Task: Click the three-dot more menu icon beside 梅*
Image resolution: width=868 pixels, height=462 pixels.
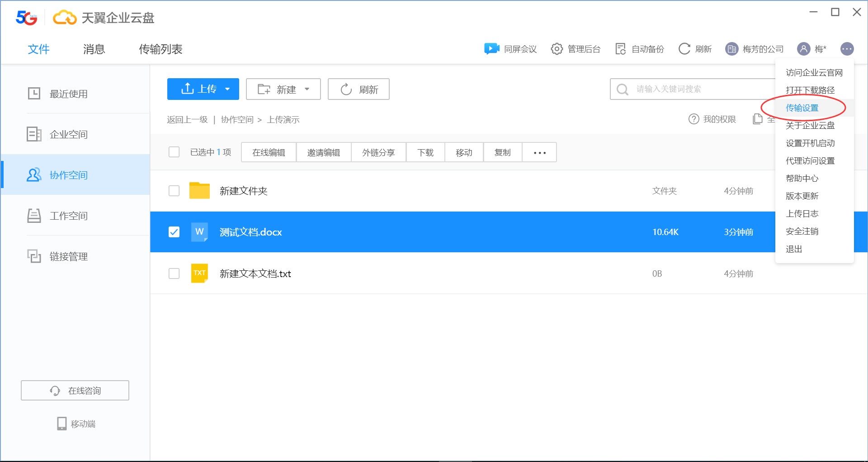Action: pyautogui.click(x=847, y=49)
